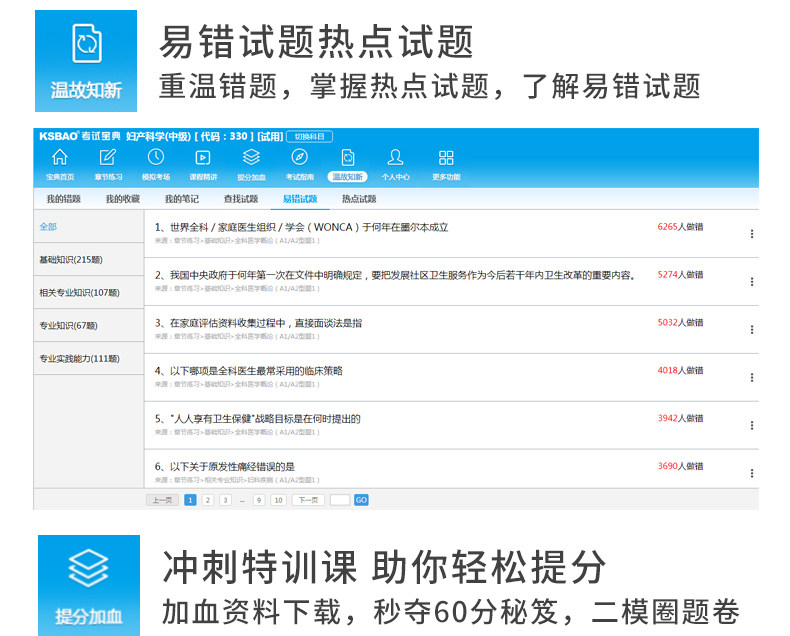Go to page 2

click(x=208, y=500)
